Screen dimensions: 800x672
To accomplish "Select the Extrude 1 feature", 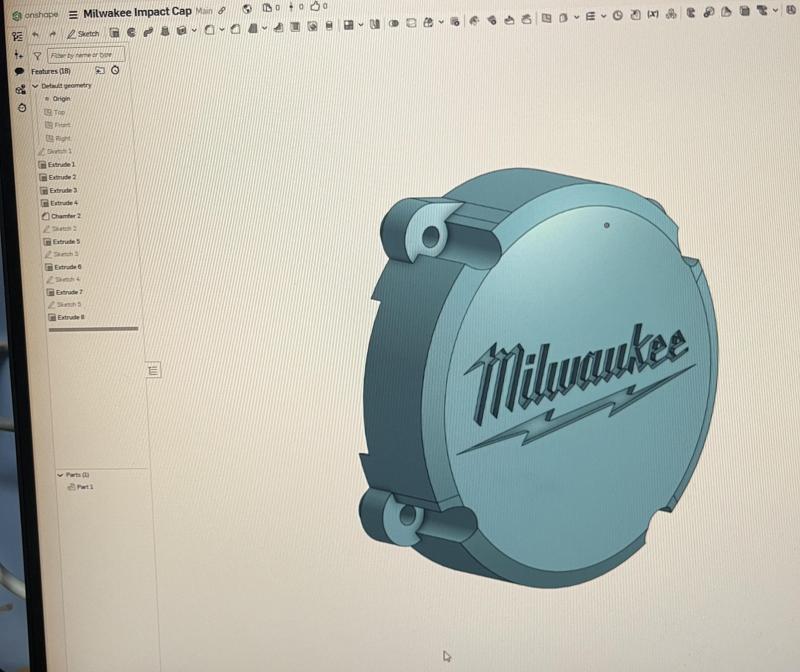I will pos(57,164).
